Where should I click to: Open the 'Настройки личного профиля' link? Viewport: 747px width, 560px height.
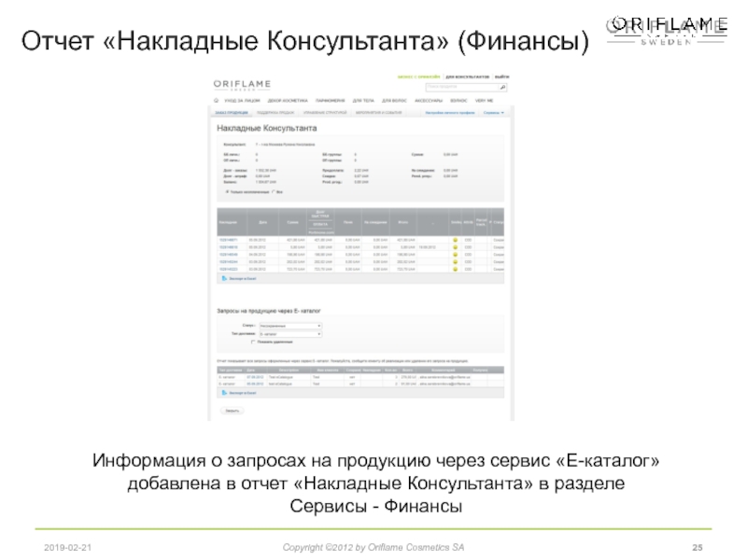click(x=450, y=113)
